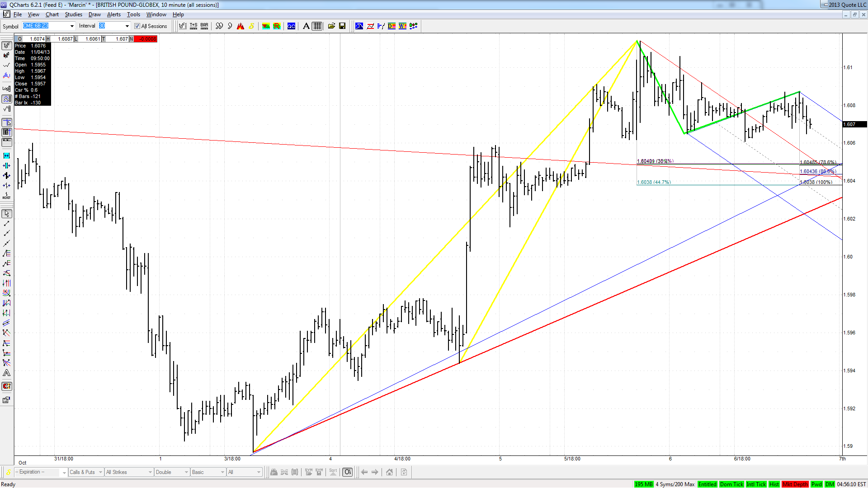
Task: Click the home icon in bottom toolbar
Action: (x=389, y=472)
